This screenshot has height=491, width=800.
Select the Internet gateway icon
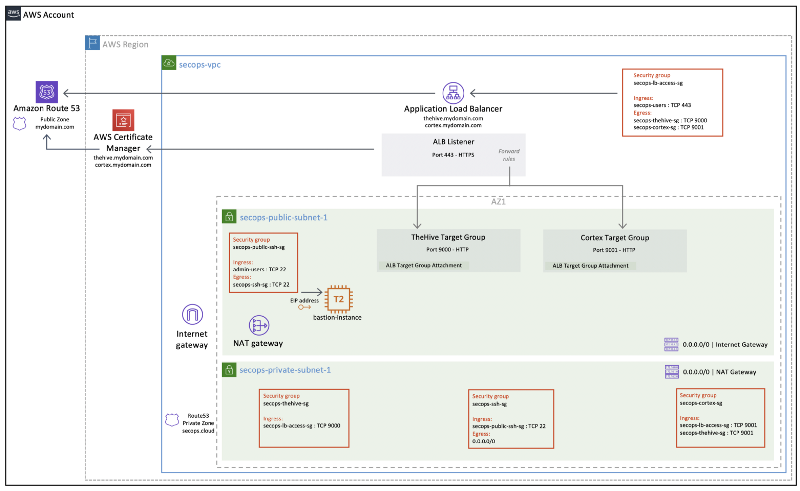tap(192, 314)
